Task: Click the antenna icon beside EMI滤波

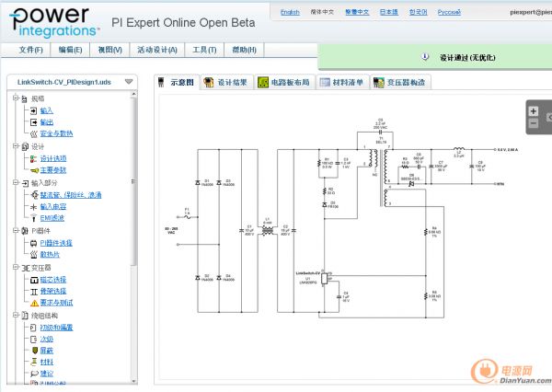Action: [x=33, y=218]
